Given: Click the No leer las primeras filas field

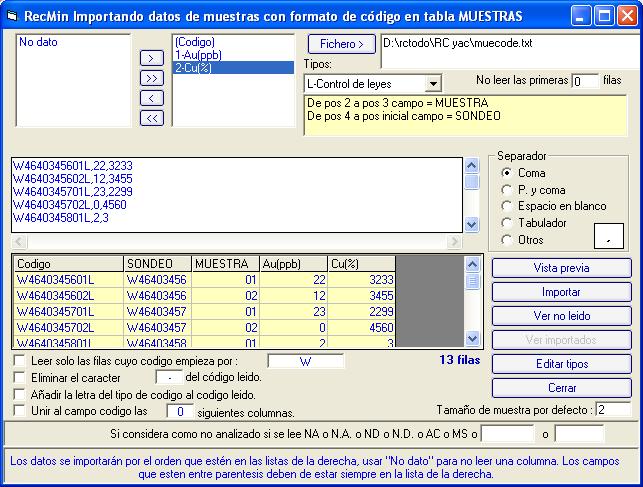Looking at the screenshot, I should (585, 81).
